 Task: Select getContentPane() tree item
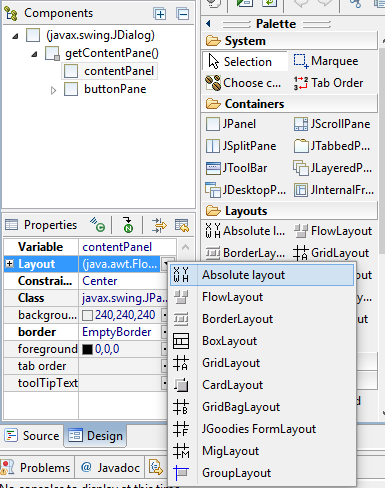pyautogui.click(x=102, y=53)
